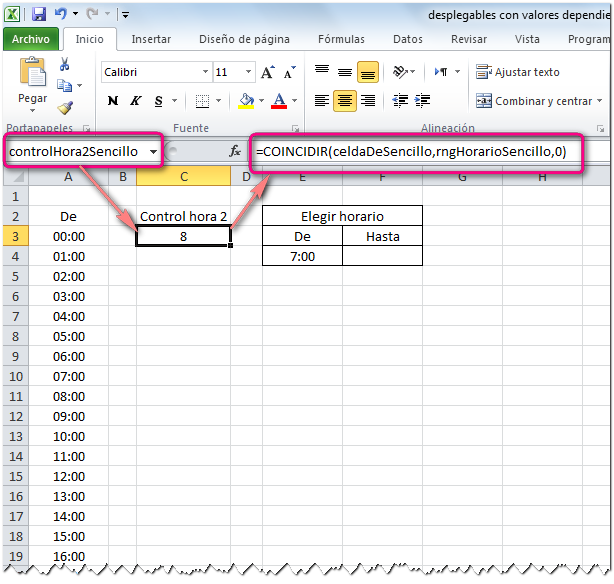Click the Cut scissors icon
Image resolution: width=614 pixels, height=584 pixels.
64,63
